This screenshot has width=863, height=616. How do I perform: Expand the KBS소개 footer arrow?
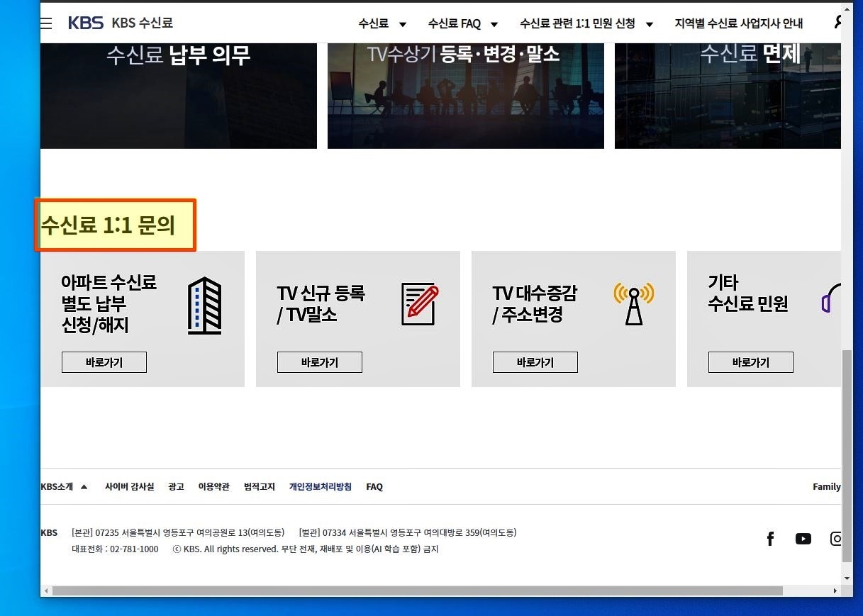coord(84,486)
